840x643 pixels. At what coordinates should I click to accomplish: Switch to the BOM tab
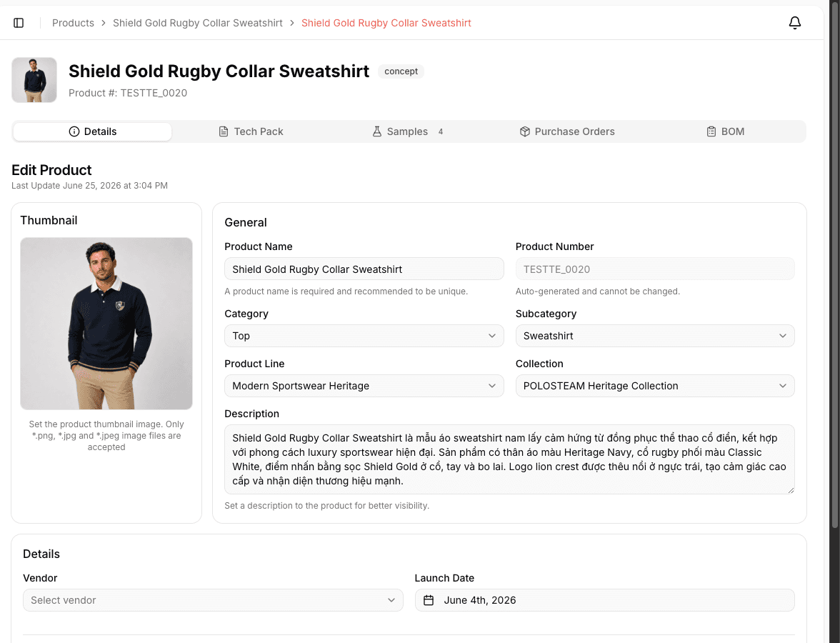pos(726,131)
